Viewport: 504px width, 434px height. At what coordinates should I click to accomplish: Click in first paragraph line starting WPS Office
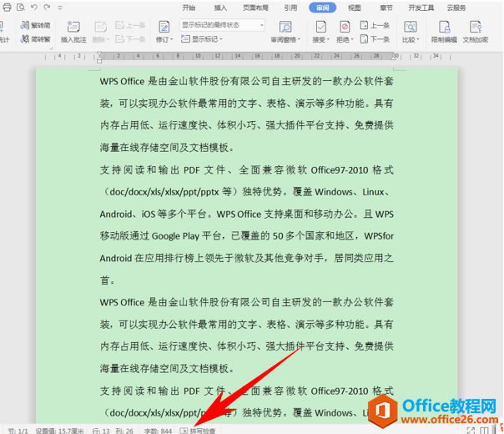[246, 81]
